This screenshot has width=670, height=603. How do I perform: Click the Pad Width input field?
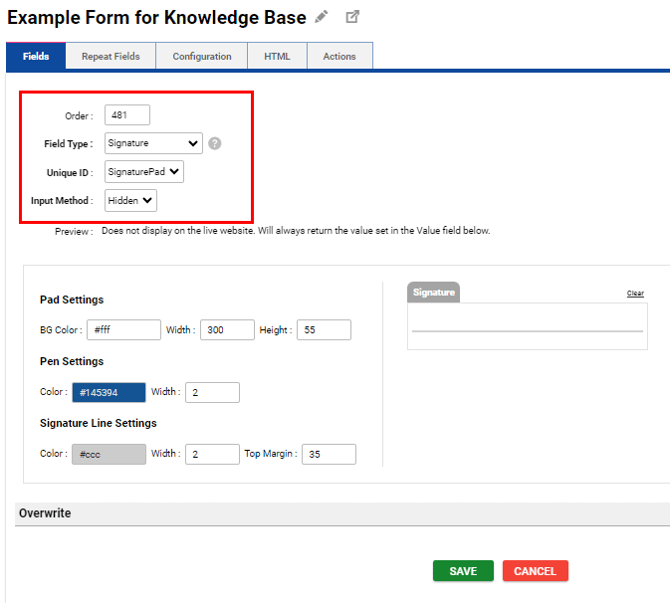(227, 330)
